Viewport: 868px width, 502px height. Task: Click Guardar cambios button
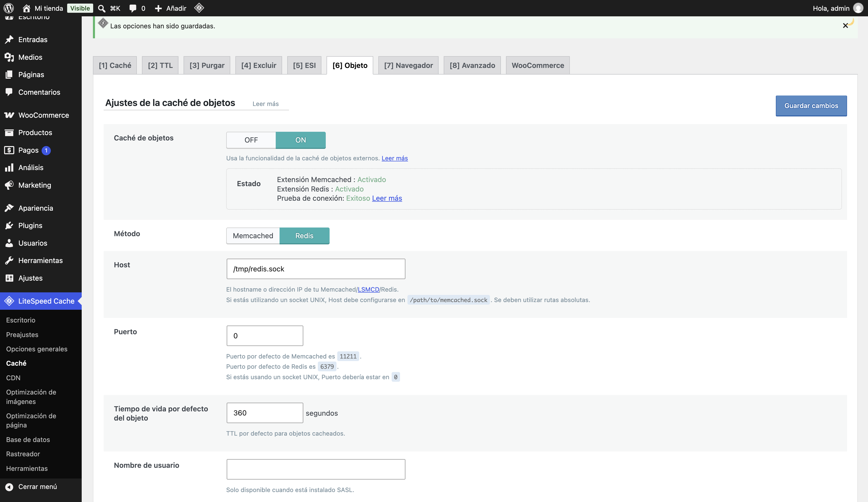(811, 106)
